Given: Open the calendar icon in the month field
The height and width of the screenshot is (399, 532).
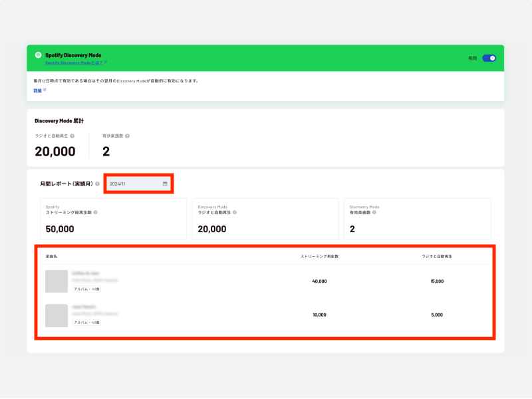Looking at the screenshot, I should pos(165,184).
